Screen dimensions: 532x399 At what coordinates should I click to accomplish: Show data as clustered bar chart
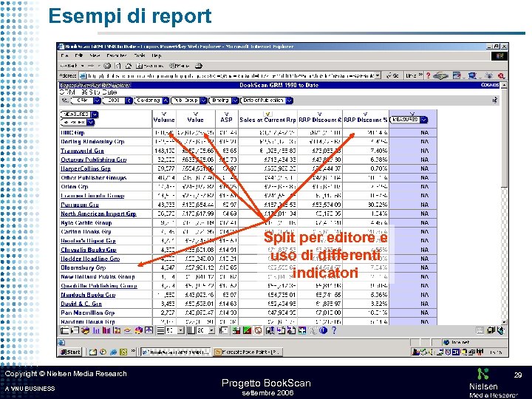coord(106,330)
